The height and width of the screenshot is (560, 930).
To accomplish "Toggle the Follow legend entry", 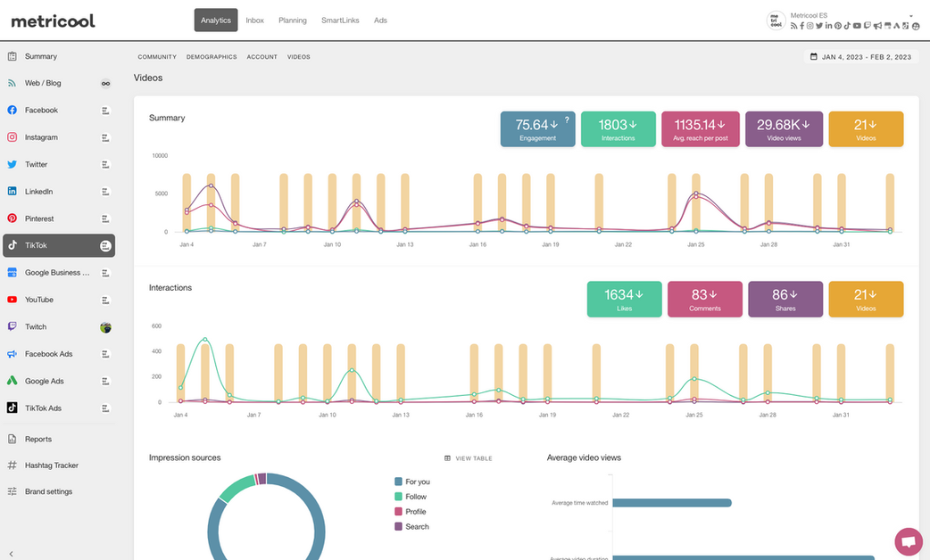I will 411,497.
